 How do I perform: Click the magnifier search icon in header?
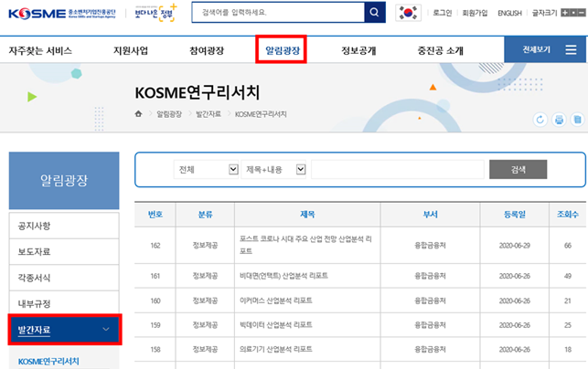click(x=374, y=13)
